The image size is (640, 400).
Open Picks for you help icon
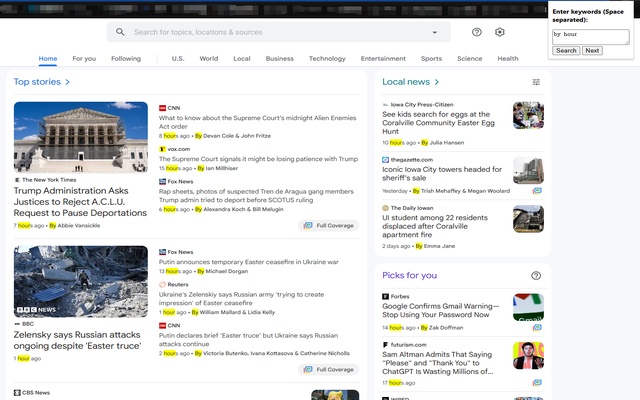pyautogui.click(x=536, y=276)
